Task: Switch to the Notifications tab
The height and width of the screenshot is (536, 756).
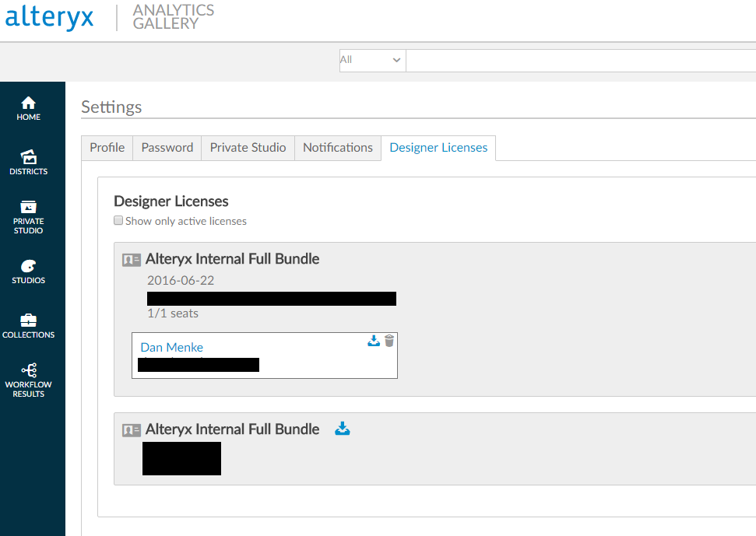Action: pos(337,147)
